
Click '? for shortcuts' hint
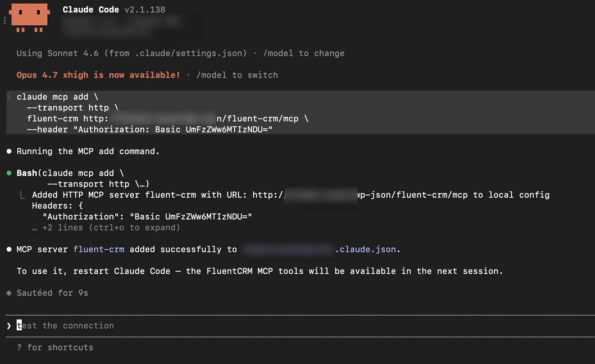[x=55, y=347]
